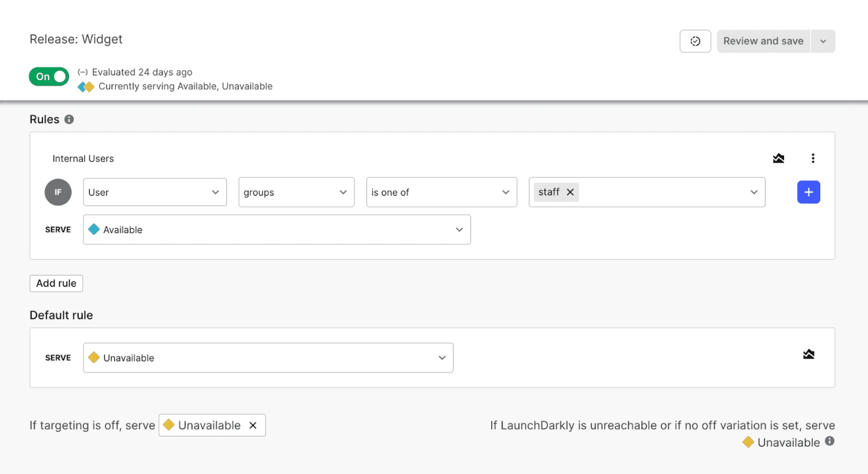Click the Internal Users rule chart icon

(778, 158)
